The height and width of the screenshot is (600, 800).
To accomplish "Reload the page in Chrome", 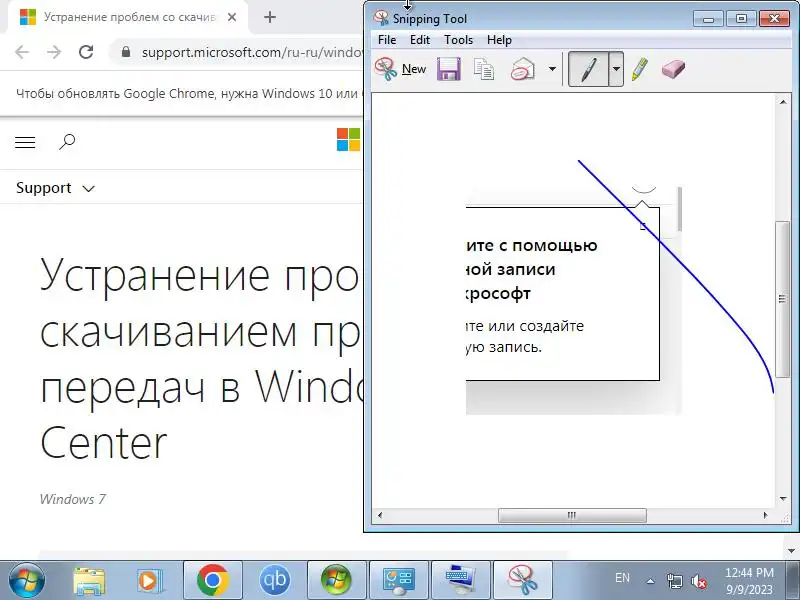I will [86, 52].
